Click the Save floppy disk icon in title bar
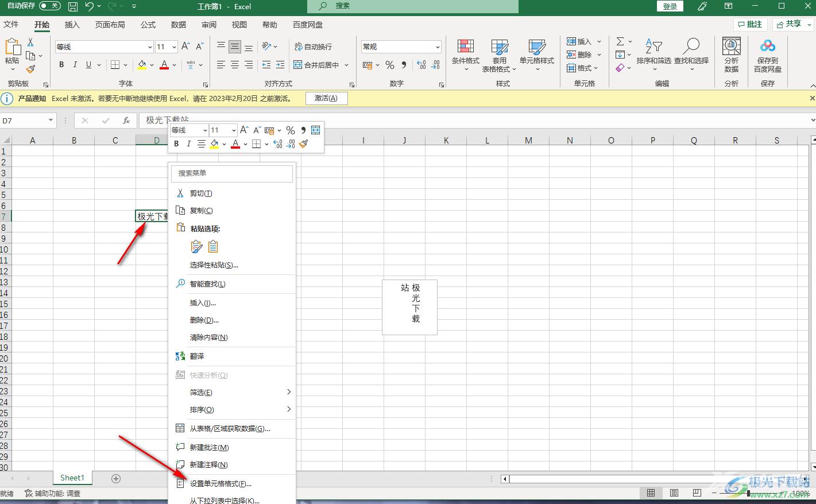Screen dimensions: 816x504 (x=73, y=6)
